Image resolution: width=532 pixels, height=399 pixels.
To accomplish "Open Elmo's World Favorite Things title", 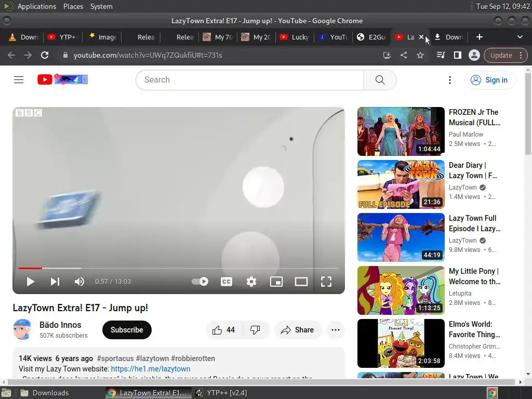I will 475,329.
